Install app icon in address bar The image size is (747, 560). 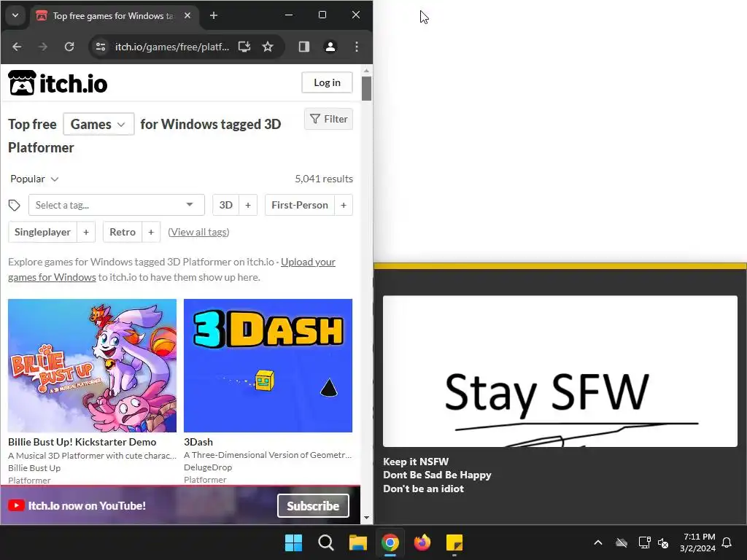coord(244,47)
